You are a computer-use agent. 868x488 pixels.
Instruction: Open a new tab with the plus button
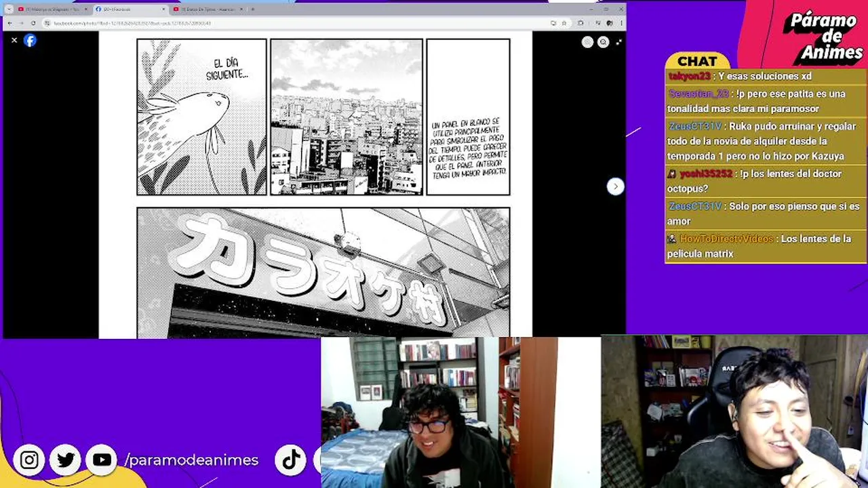click(x=253, y=9)
